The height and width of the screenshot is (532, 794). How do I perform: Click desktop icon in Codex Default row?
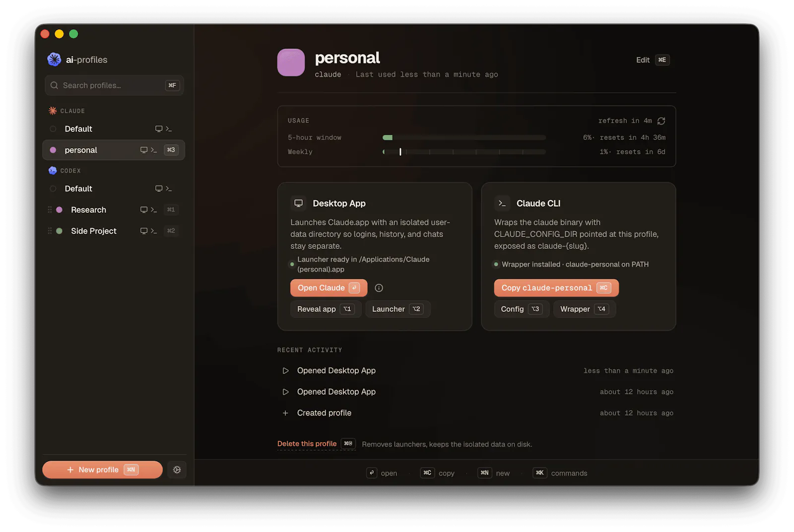point(159,188)
